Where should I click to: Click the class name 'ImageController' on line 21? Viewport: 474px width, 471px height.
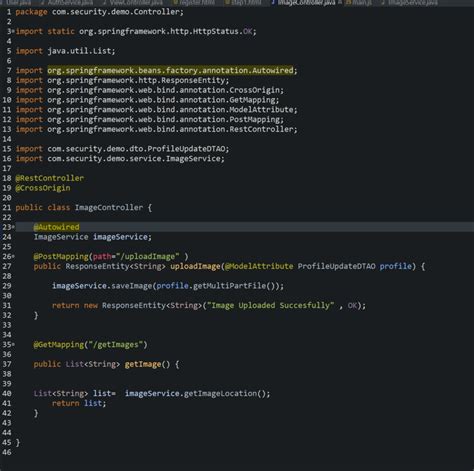click(x=109, y=207)
